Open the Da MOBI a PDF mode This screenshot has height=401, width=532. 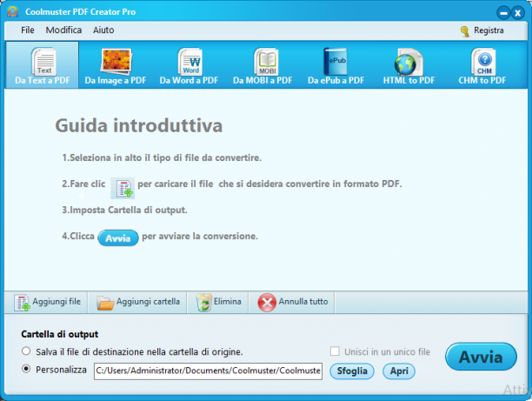click(x=263, y=65)
